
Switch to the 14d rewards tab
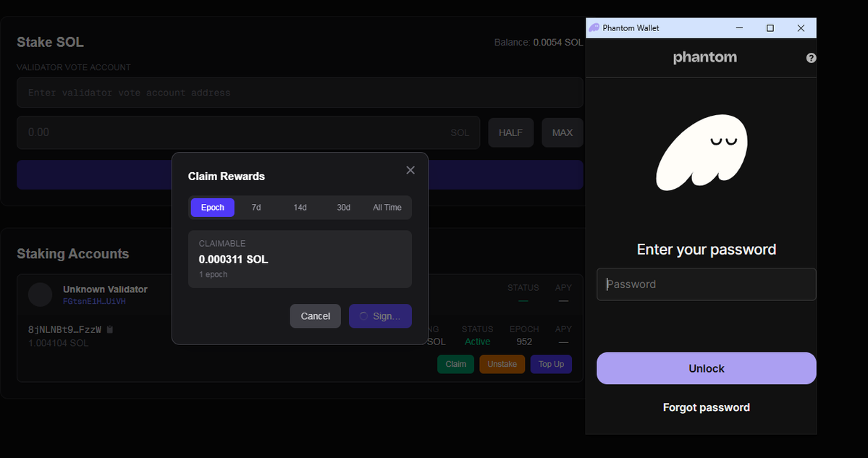tap(300, 208)
